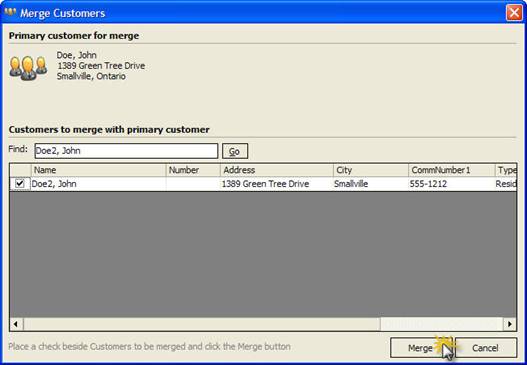Sort by the Name column header

[x=98, y=170]
